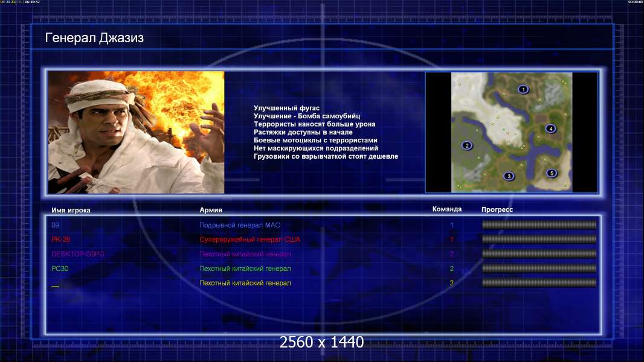
Task: Click the 'Улучшенный фугас' line
Action: pos(287,108)
